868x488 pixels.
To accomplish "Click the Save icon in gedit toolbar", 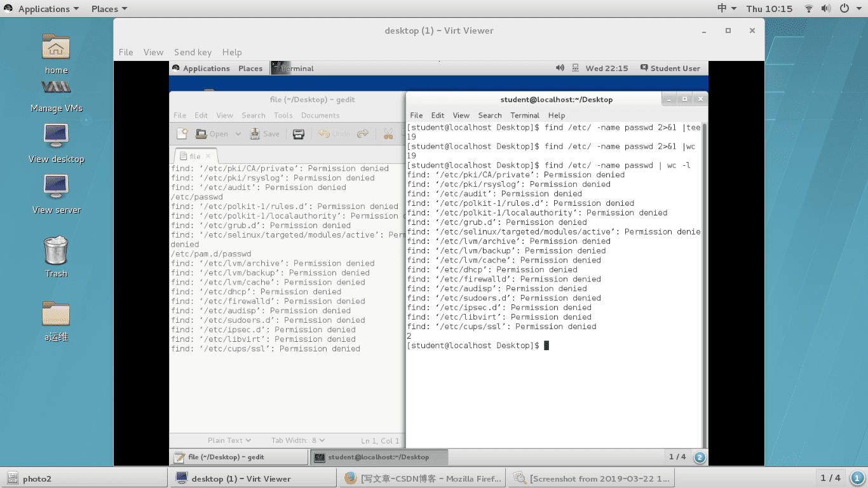I will pos(264,133).
